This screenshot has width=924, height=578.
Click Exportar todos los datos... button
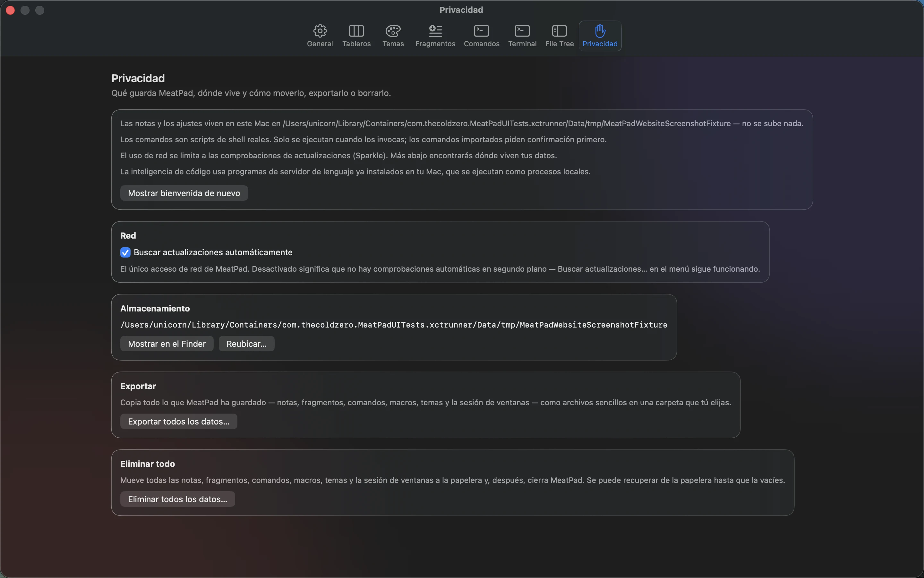click(179, 421)
